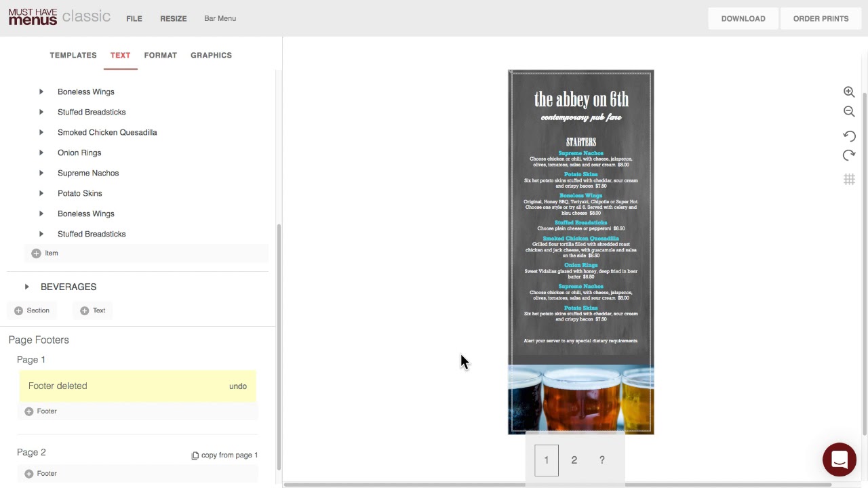
Task: Open the live chat bubble
Action: click(x=840, y=460)
